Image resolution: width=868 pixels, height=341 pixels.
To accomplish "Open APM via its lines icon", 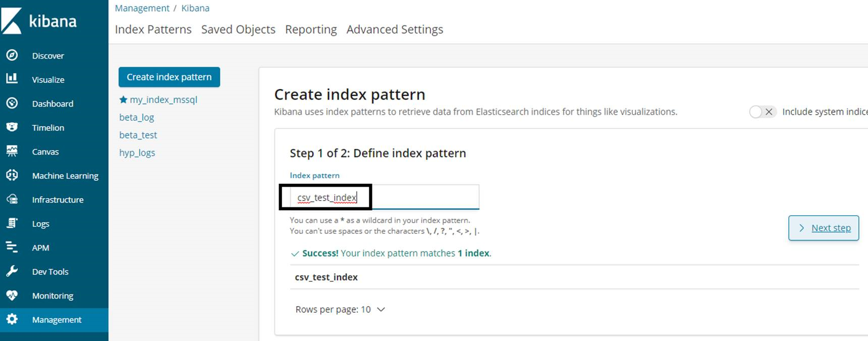I will pyautogui.click(x=12, y=247).
